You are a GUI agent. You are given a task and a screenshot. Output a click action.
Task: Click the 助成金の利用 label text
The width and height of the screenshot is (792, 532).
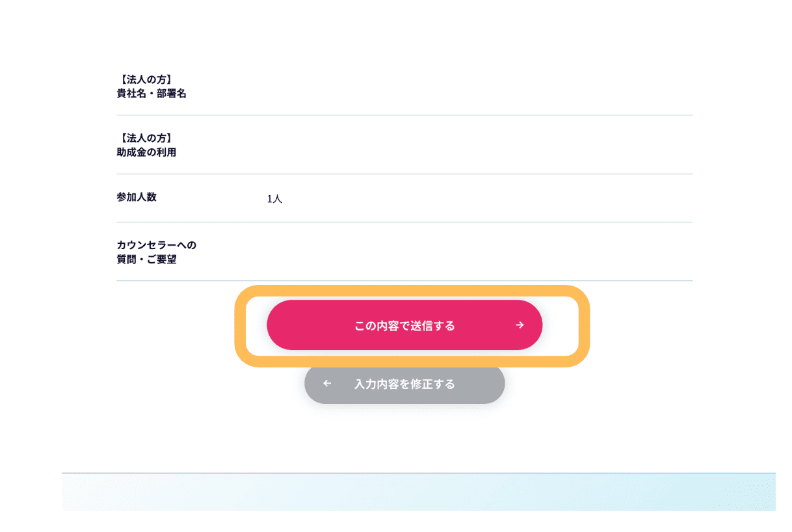[146, 152]
